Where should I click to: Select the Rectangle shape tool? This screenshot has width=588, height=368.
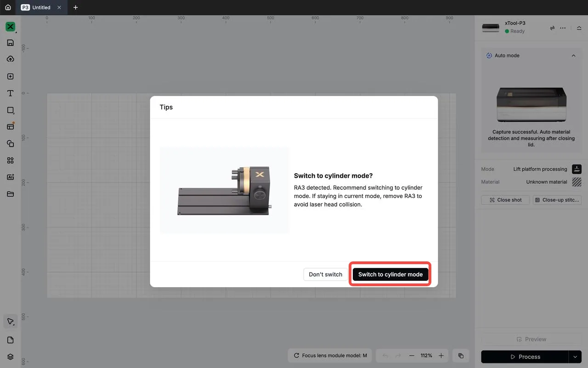[x=10, y=110]
